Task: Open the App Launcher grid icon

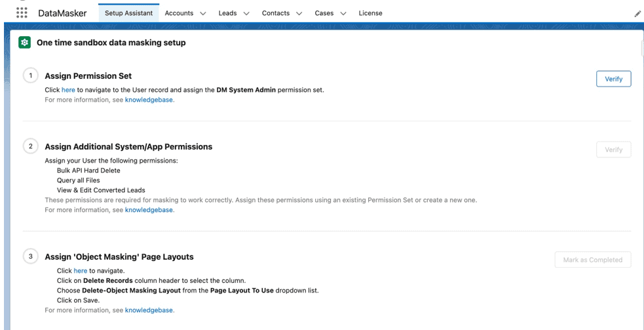Action: coord(21,13)
